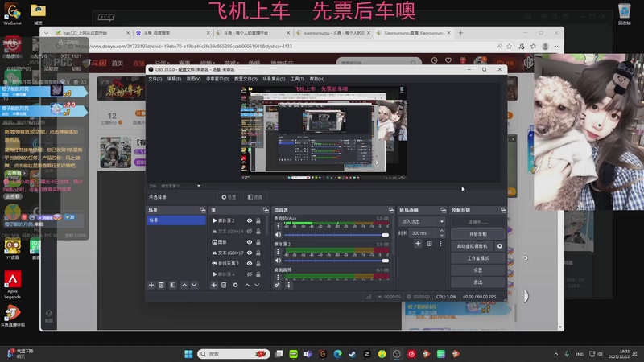Switch to the hao123 browser tab
644x362 pixels.
(93, 33)
